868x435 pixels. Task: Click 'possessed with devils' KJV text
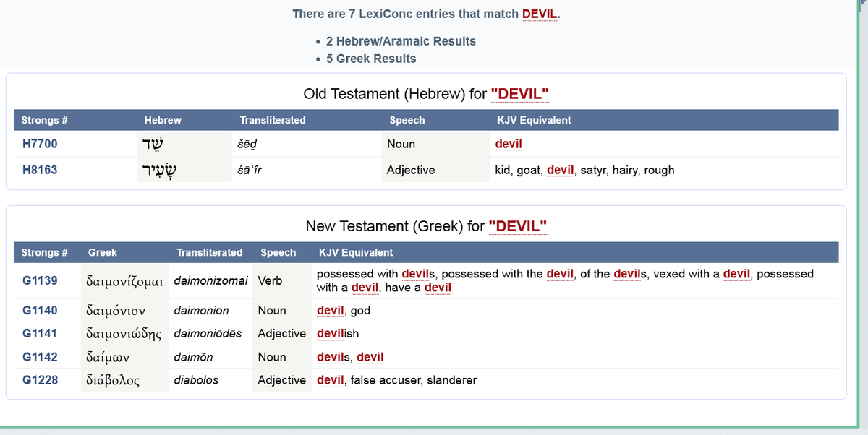(x=565, y=281)
